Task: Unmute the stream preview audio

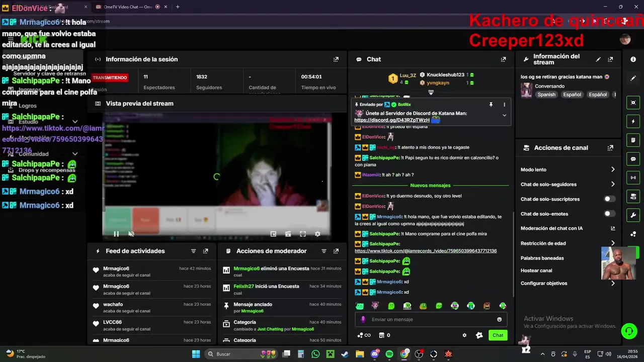Action: (x=131, y=234)
